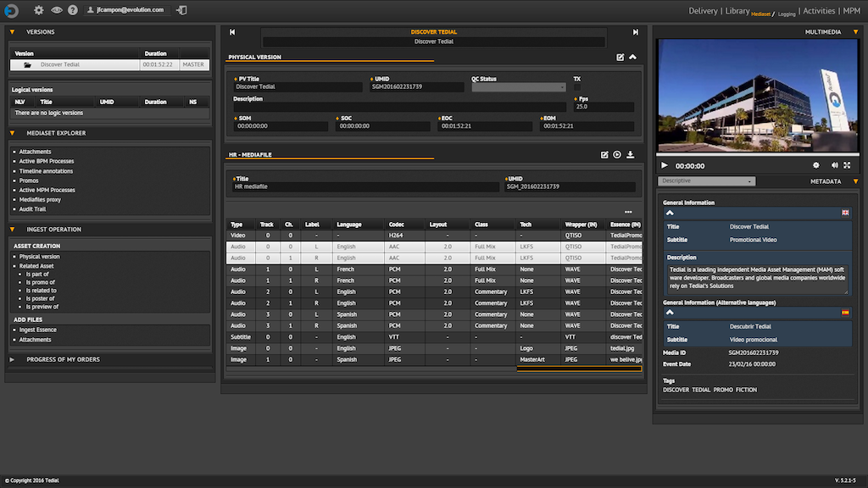Log out using the exit door icon
Image resolution: width=868 pixels, height=488 pixels.
pos(181,10)
